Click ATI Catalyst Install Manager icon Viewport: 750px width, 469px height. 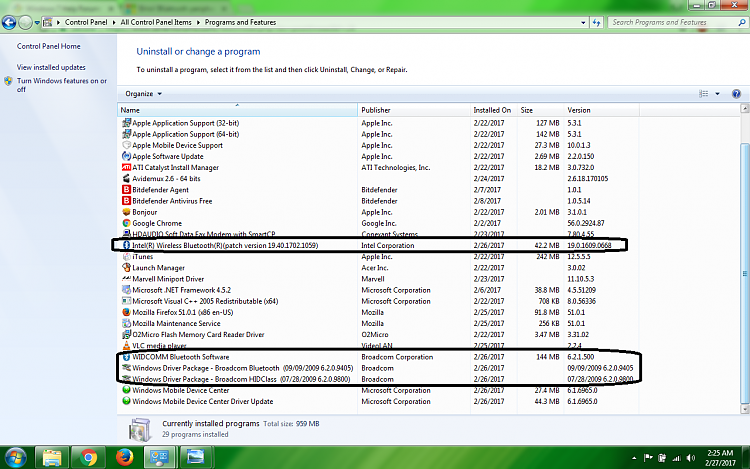click(126, 167)
